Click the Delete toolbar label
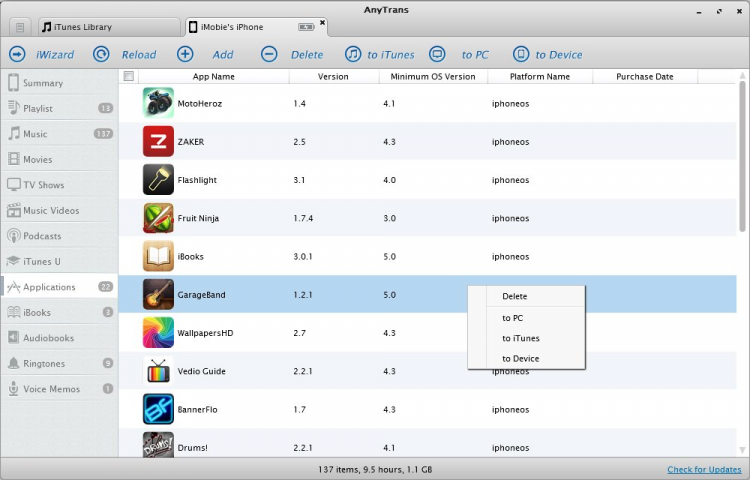 [x=307, y=55]
